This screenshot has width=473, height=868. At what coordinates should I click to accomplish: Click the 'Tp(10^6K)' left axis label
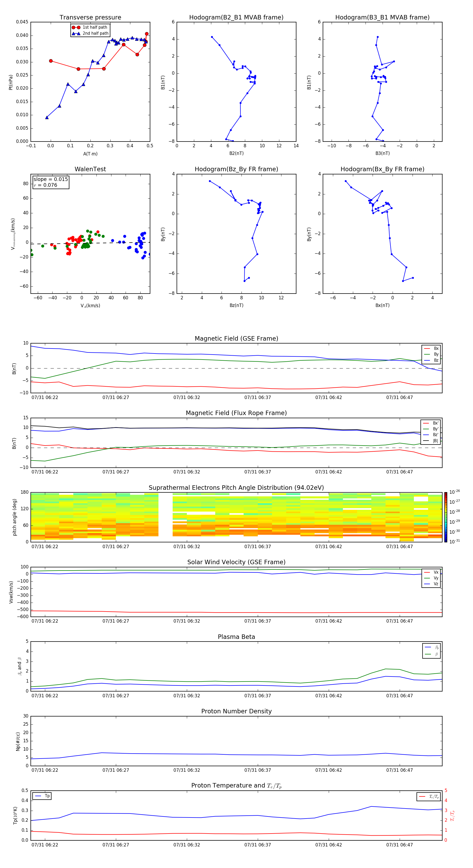pos(15,815)
